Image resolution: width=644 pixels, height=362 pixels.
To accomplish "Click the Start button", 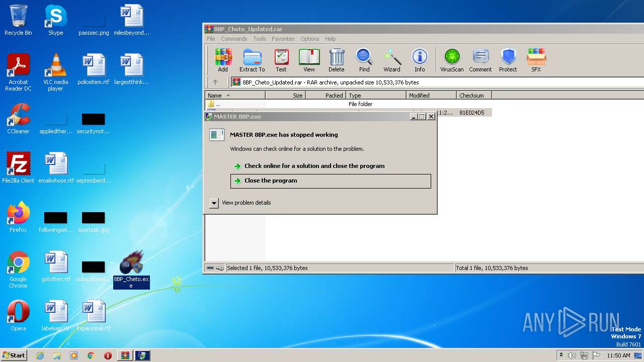I will click(14, 355).
